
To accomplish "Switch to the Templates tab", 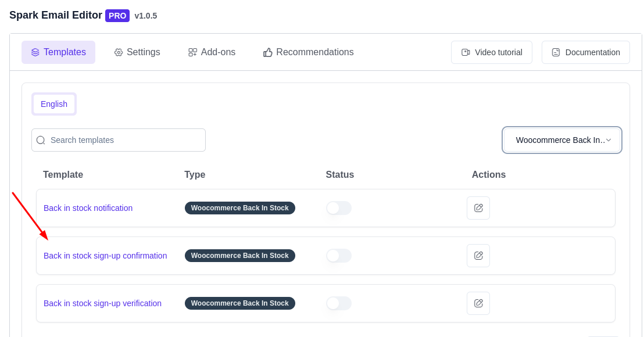I will click(x=58, y=52).
